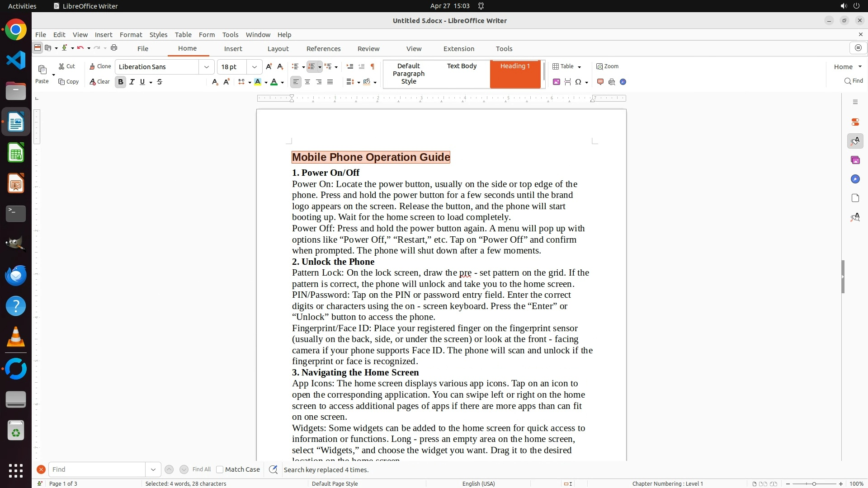
Task: Enable the Match Case checkbox
Action: click(x=220, y=469)
